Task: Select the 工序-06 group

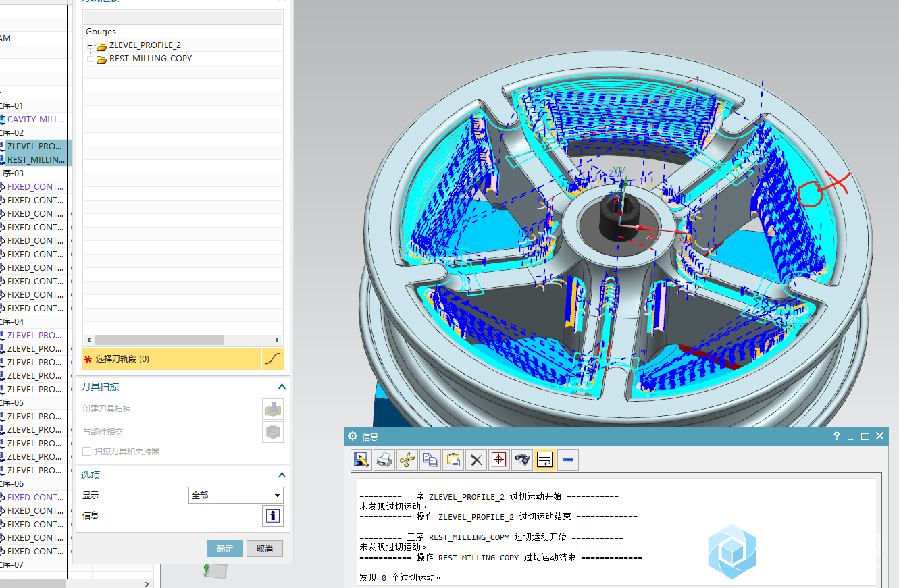Action: 11,484
